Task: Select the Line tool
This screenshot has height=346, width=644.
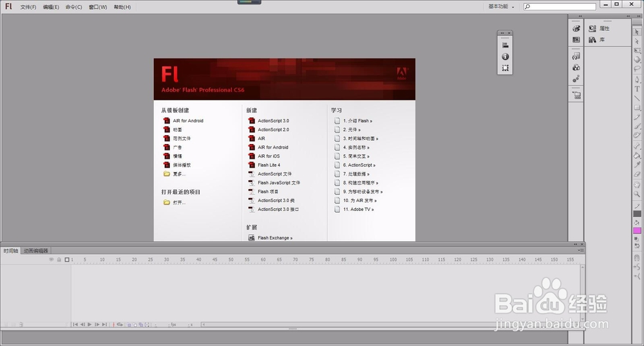Action: [x=637, y=98]
